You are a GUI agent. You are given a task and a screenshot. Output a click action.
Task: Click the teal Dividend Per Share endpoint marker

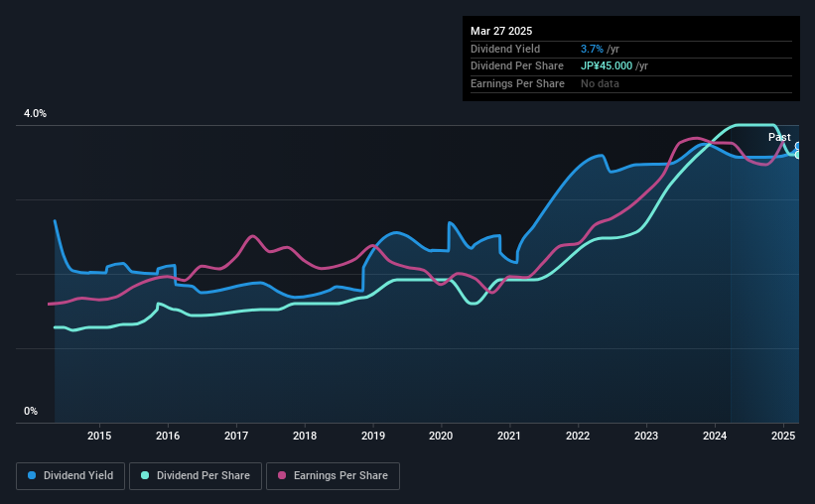pos(798,155)
